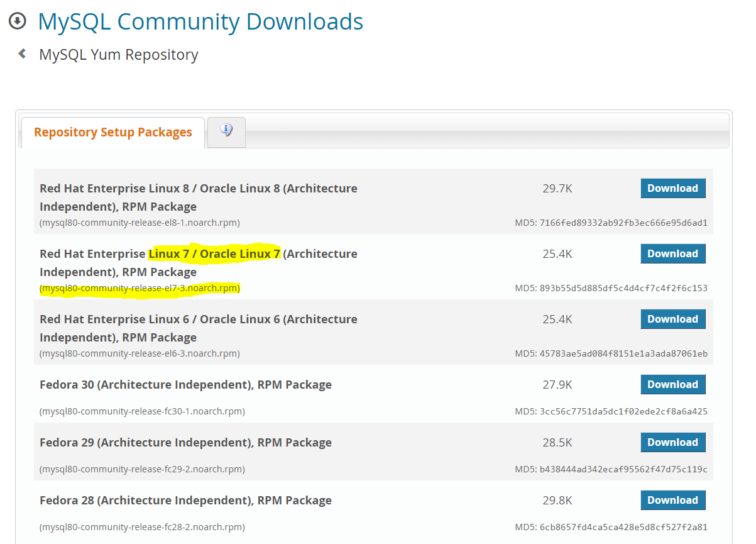Click filename mysql80-community-release-fc29-2.noarch.rpm
This screenshot has width=756, height=544.
[142, 469]
